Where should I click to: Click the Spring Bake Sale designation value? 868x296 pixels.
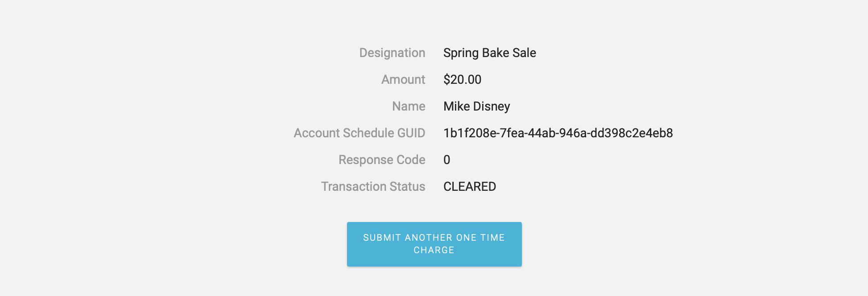pos(490,52)
